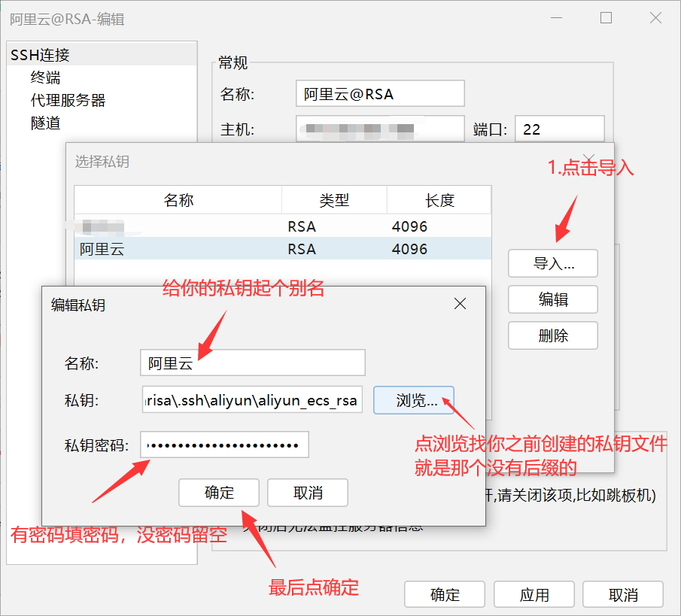Screen dimensions: 681x616
Task: Confirm the 编辑私钥 dialog with 确定
Action: coord(219,493)
